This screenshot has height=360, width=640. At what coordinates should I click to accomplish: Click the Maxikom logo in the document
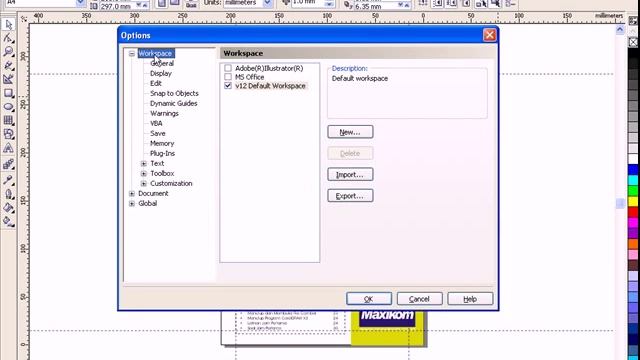(x=387, y=317)
